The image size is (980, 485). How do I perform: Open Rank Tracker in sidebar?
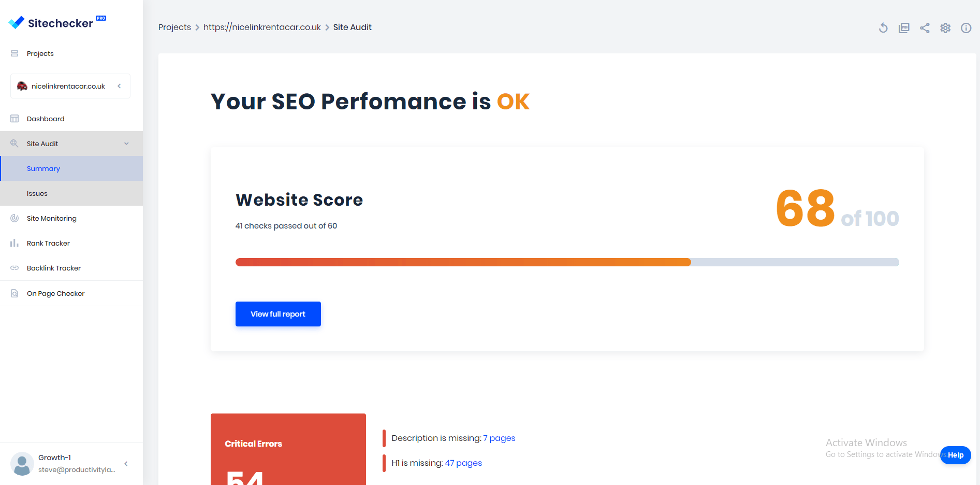[x=71, y=243]
